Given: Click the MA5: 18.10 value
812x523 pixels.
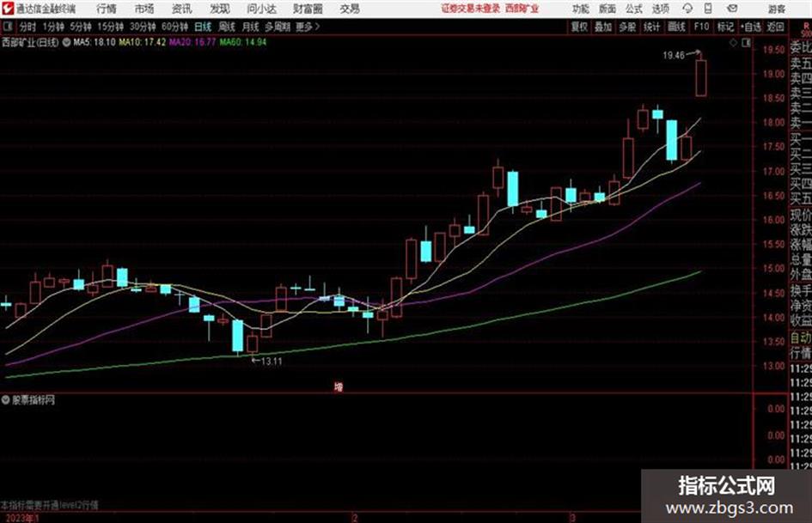Looking at the screenshot, I should [95, 42].
